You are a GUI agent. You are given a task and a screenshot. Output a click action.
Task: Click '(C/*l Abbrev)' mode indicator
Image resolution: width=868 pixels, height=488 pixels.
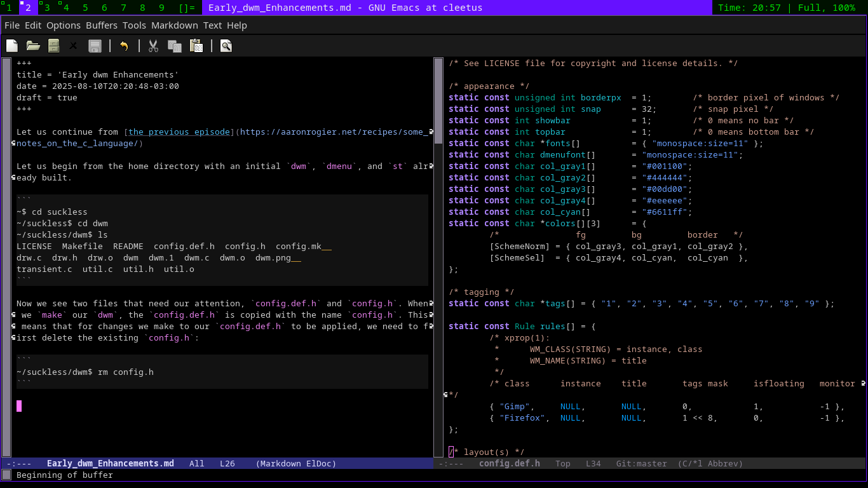[710, 464]
